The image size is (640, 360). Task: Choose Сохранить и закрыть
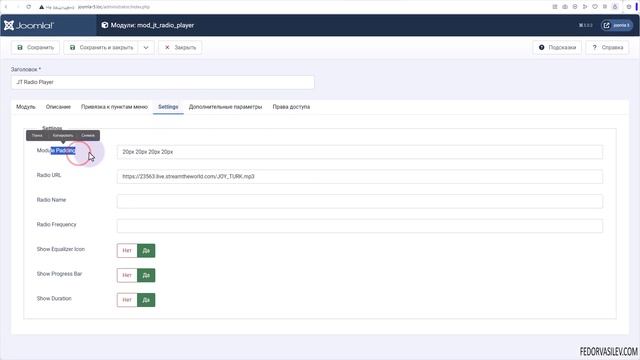[102, 47]
